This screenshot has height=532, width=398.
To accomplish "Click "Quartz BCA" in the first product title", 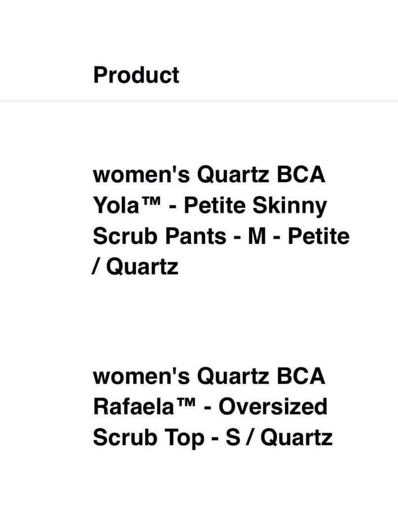I will 261,175.
